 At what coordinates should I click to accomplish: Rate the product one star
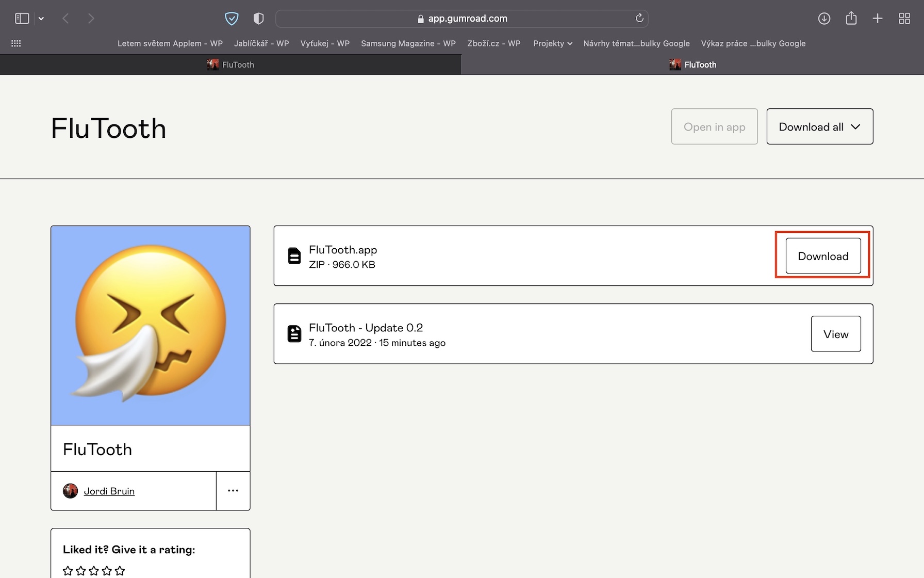pos(68,571)
